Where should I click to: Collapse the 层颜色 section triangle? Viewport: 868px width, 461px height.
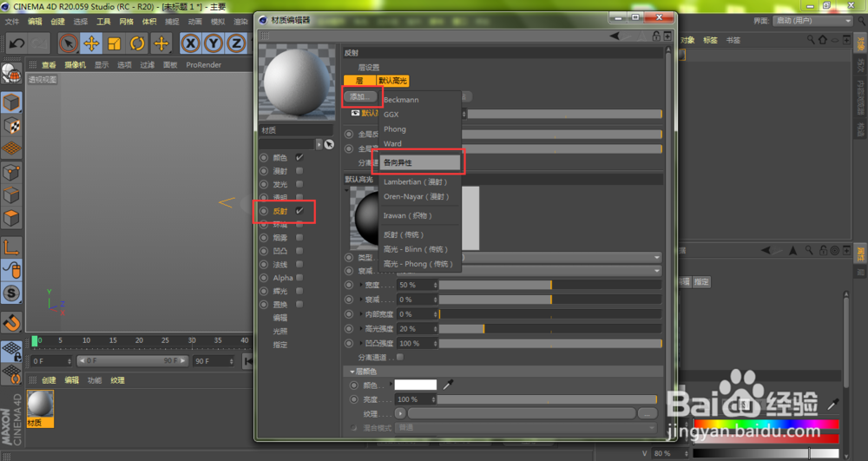[x=352, y=372]
